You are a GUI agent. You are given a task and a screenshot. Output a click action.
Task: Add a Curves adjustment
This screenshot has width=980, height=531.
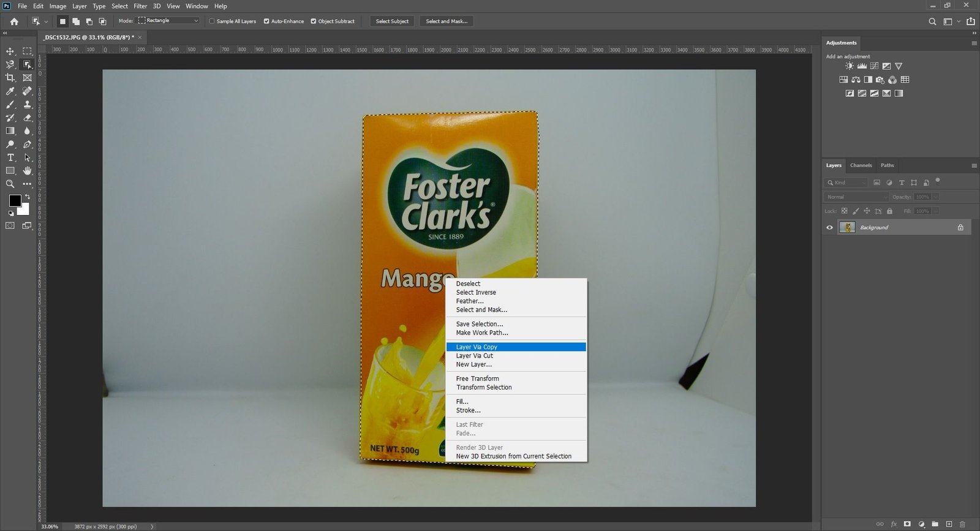874,66
